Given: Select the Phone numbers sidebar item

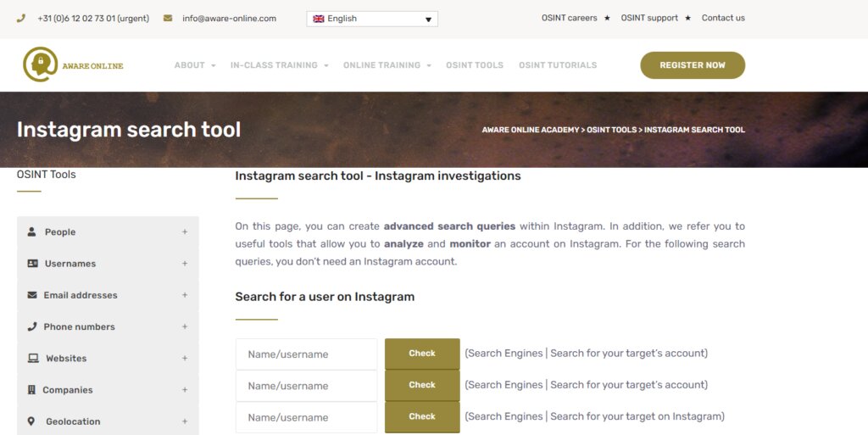Looking at the screenshot, I should [108, 326].
